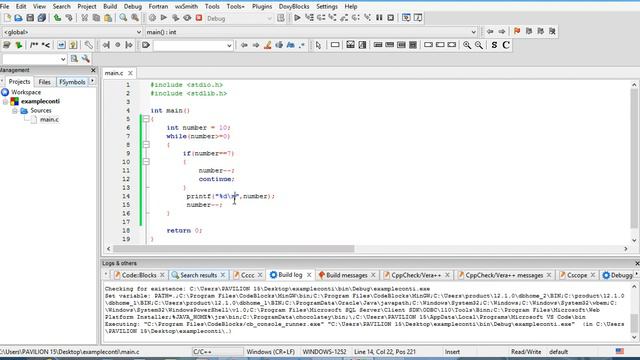Click the Build and run icon
Viewport: 640px width, 360px height.
pos(176,18)
